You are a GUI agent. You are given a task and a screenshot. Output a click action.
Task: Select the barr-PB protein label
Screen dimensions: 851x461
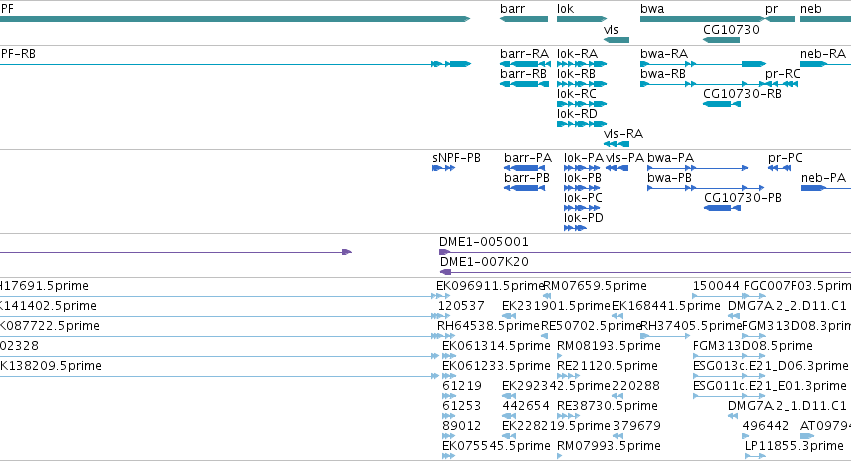[527, 178]
